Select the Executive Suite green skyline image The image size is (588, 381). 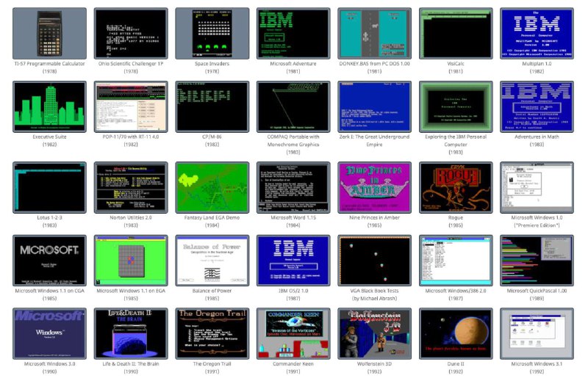pyautogui.click(x=49, y=106)
